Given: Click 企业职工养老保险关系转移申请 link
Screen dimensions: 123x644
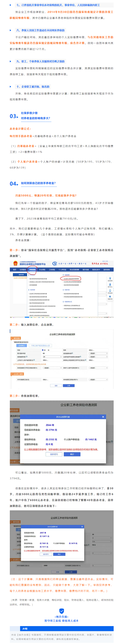Looking at the screenshot, I should [38, 293].
